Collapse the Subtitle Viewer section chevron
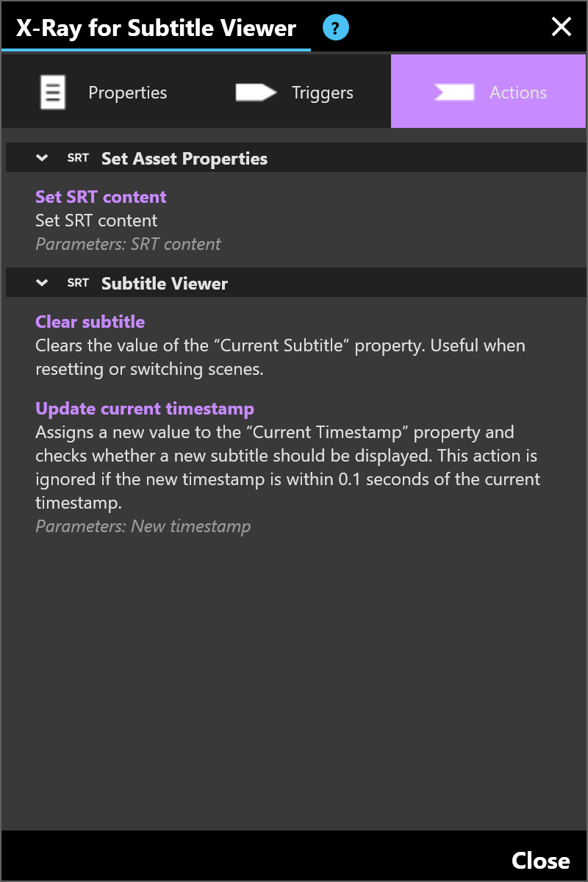 click(42, 283)
